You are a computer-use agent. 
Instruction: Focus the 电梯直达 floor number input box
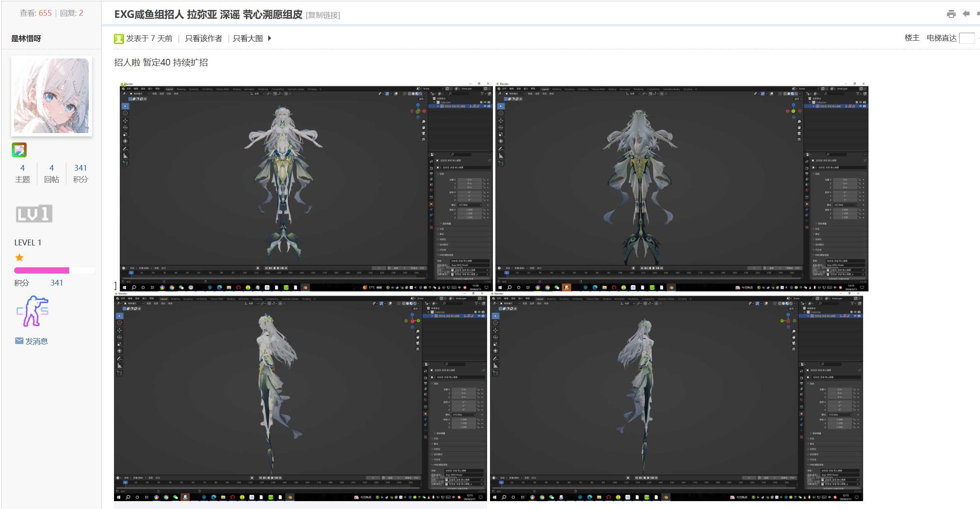[x=967, y=38]
